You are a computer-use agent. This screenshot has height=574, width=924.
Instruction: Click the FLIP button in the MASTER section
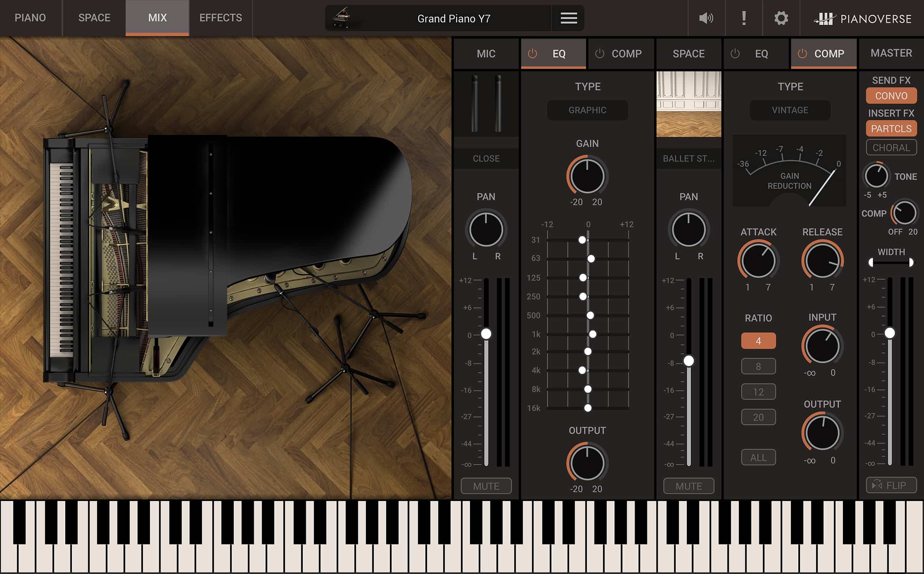(x=891, y=484)
